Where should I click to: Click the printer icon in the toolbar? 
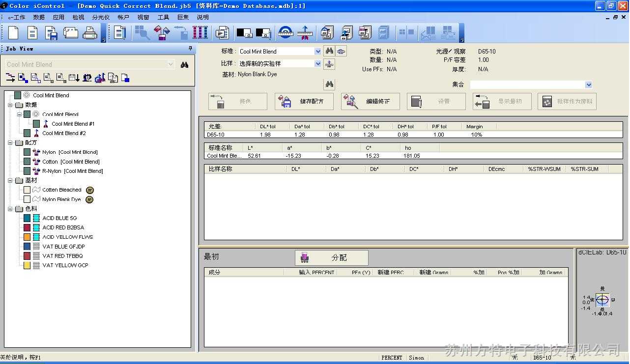90,33
